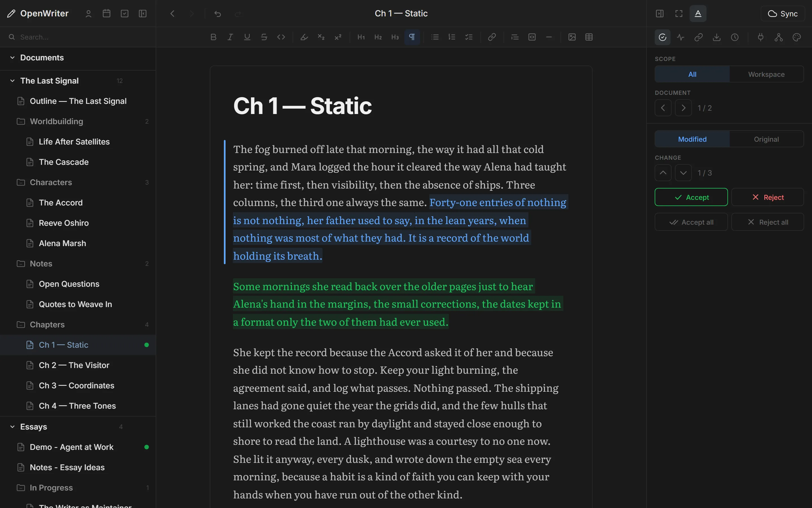
Task: Open user profile icon
Action: (89, 14)
